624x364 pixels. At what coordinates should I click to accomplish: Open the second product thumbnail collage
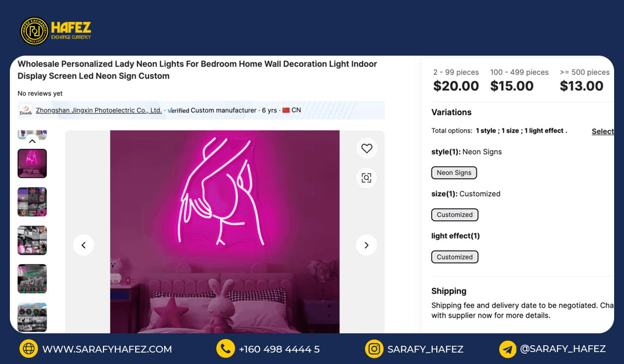32,202
